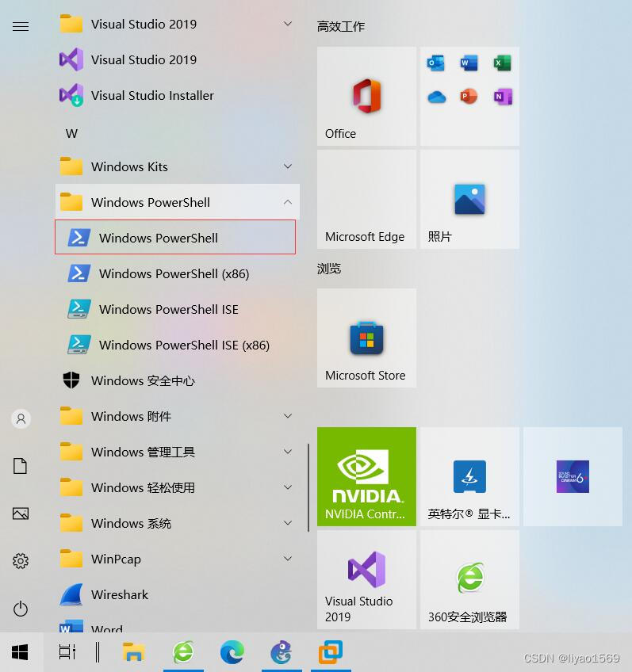The width and height of the screenshot is (632, 672).
Task: Launch Word from the Office tile group
Action: (x=469, y=63)
